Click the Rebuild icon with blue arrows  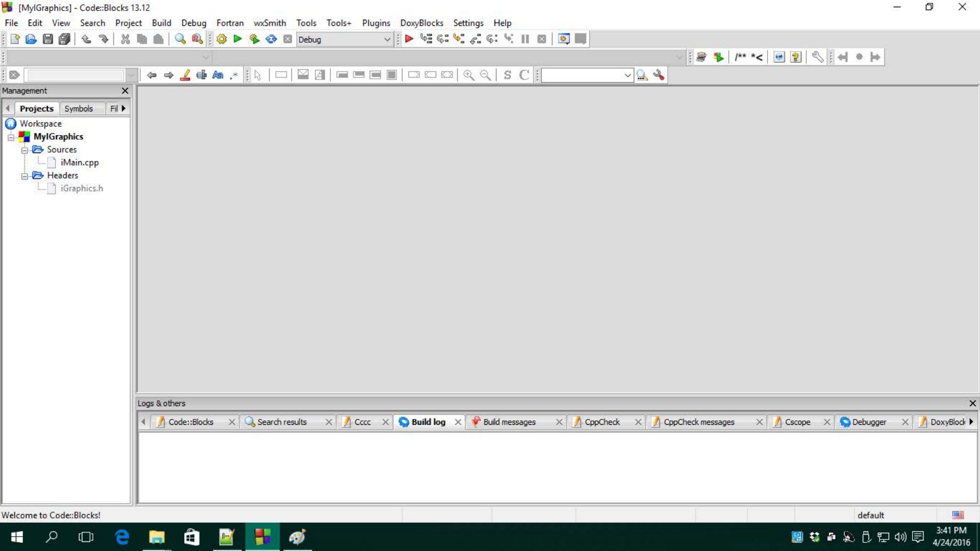pyautogui.click(x=271, y=39)
